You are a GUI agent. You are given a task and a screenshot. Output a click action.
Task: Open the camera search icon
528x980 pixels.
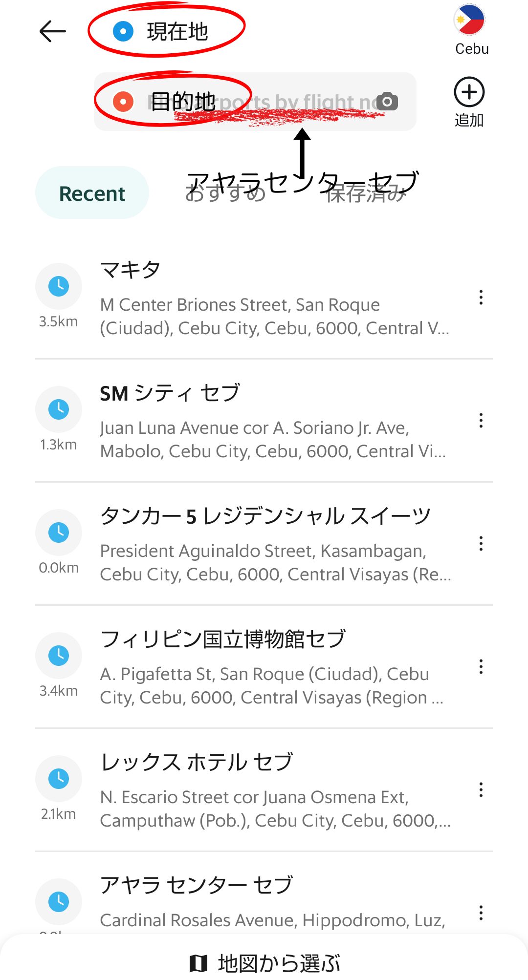click(387, 102)
